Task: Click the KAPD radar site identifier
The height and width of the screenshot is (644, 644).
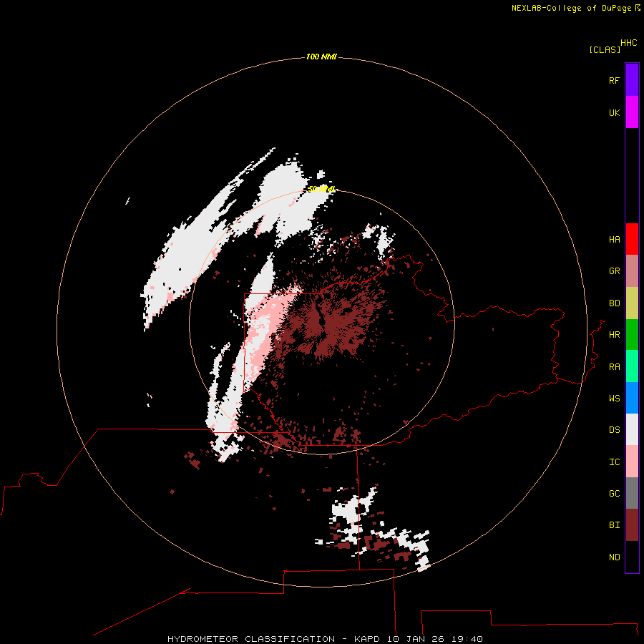Action: pyautogui.click(x=367, y=639)
